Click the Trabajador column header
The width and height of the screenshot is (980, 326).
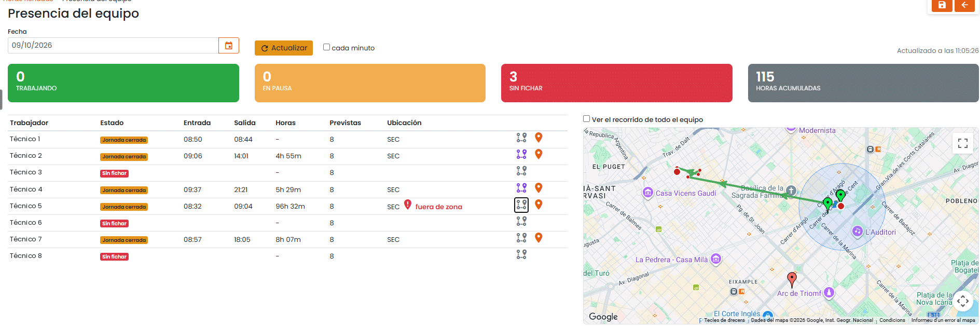pyautogui.click(x=29, y=123)
